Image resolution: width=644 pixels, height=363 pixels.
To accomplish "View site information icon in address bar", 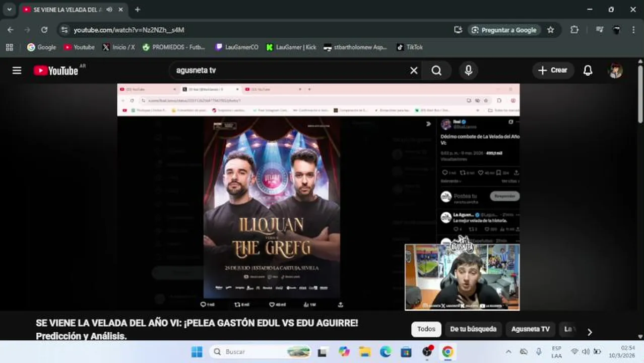I will pos(64,30).
